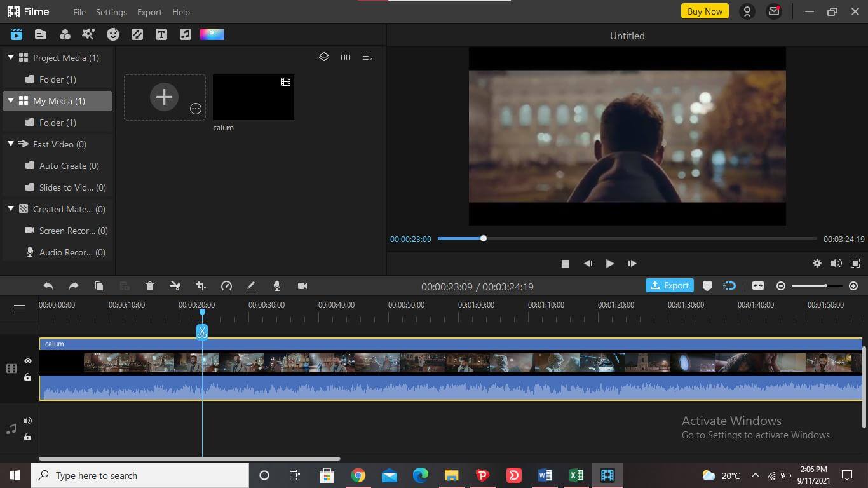Open the File menu
Image resolution: width=868 pixels, height=488 pixels.
pyautogui.click(x=79, y=12)
